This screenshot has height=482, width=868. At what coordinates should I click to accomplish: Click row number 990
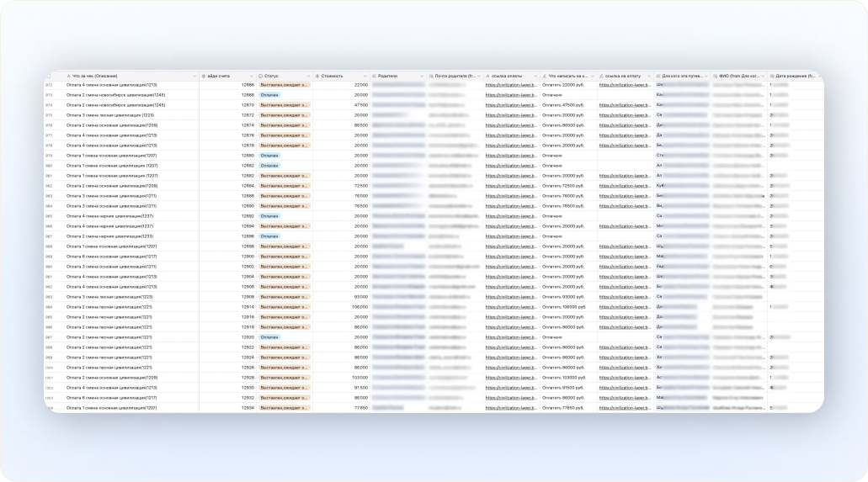point(50,267)
